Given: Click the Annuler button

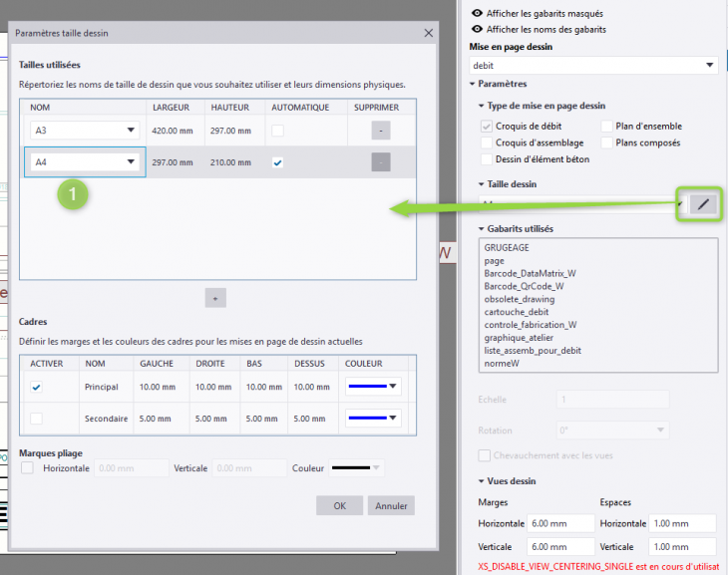Looking at the screenshot, I should pos(391,505).
